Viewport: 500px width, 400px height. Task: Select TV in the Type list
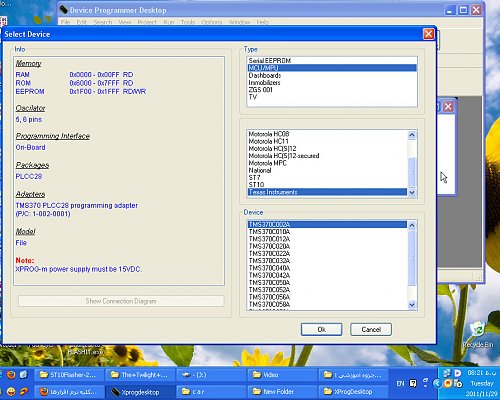point(332,97)
